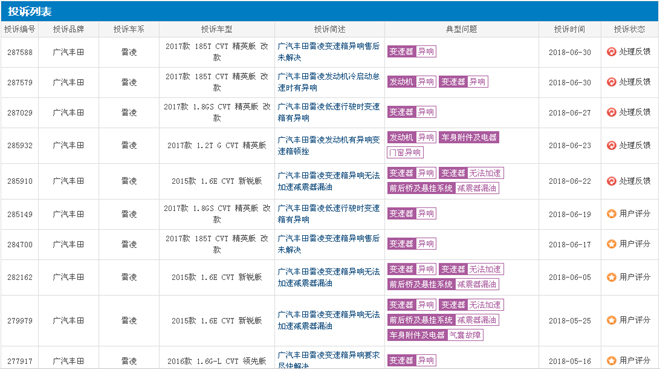Click the orange star icon for complaint 279979
This screenshot has width=660, height=370.
point(611,320)
